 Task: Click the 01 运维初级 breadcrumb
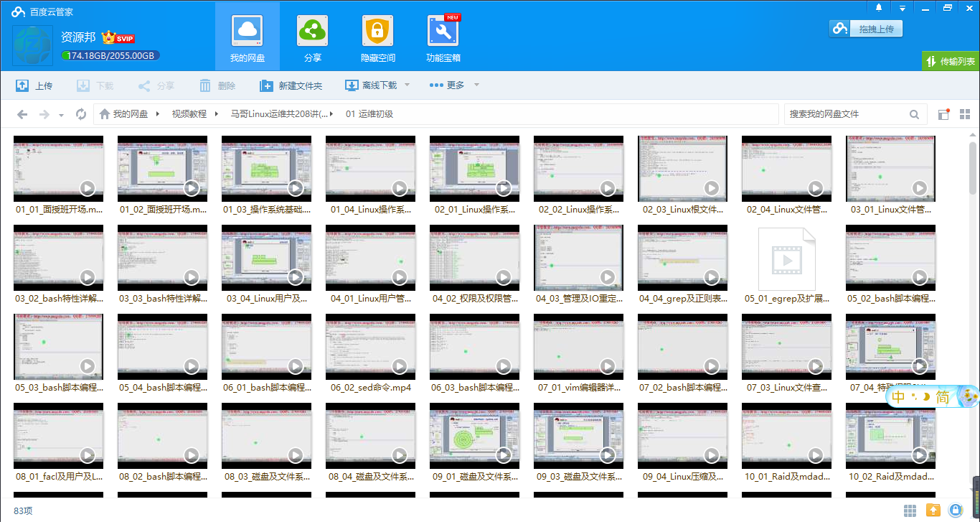(x=369, y=114)
